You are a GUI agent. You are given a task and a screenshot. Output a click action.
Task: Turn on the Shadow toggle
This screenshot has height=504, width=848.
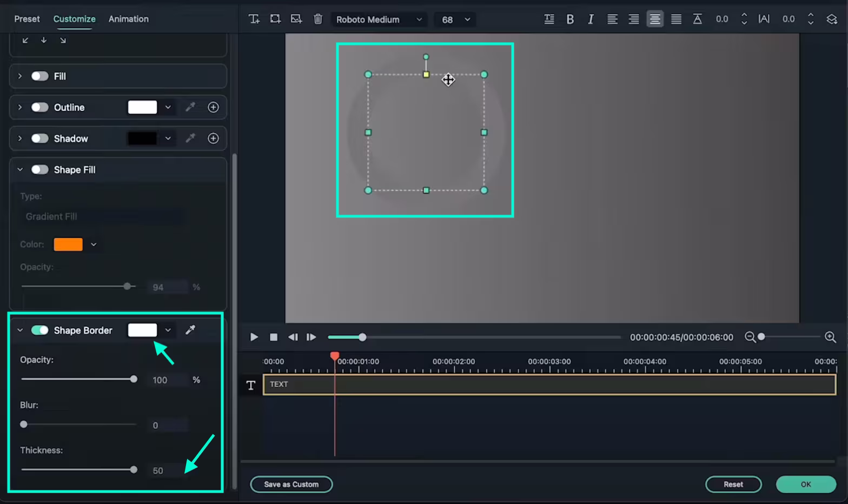[39, 138]
